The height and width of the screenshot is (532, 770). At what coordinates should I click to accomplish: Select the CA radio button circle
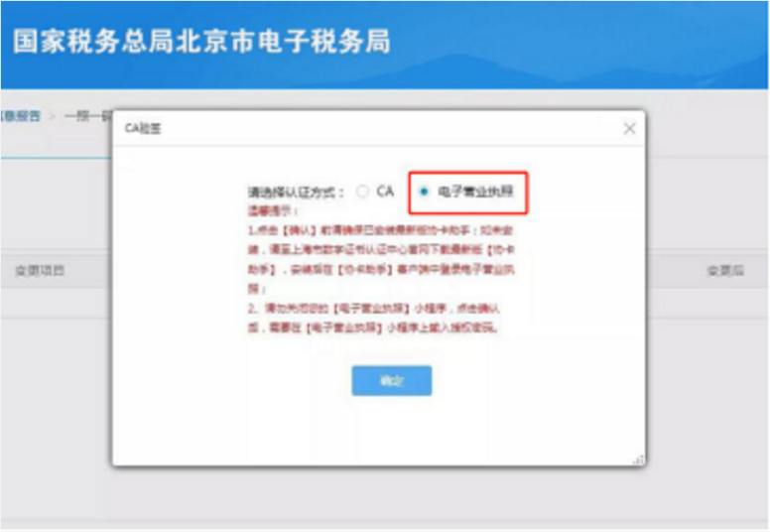(362, 192)
